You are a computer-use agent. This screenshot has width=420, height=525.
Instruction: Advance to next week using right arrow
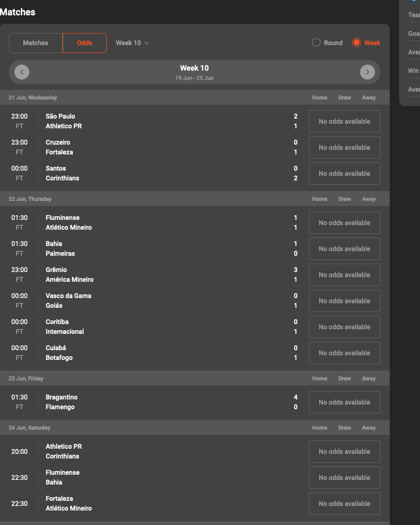(367, 72)
